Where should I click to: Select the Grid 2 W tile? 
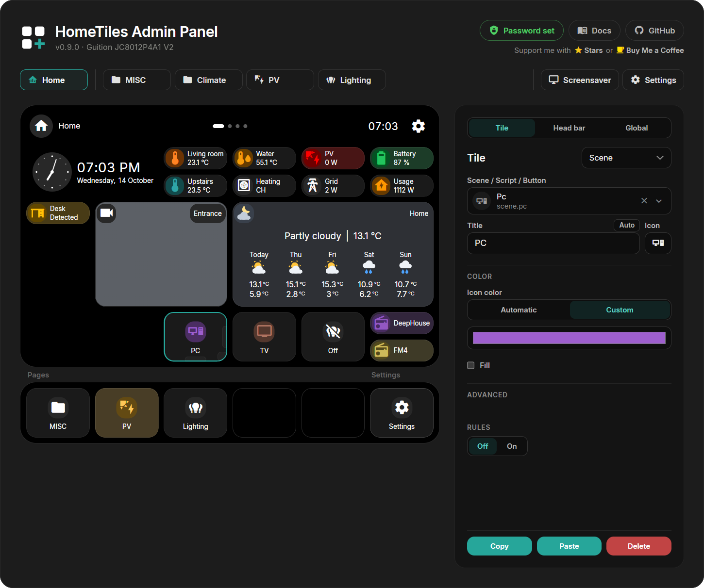(333, 186)
